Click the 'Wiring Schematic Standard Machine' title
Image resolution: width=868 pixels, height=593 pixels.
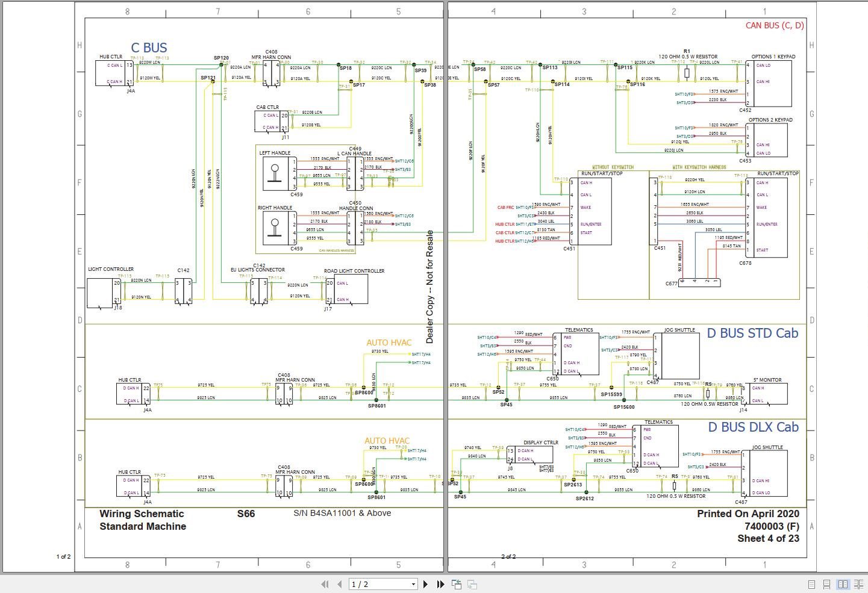[143, 520]
